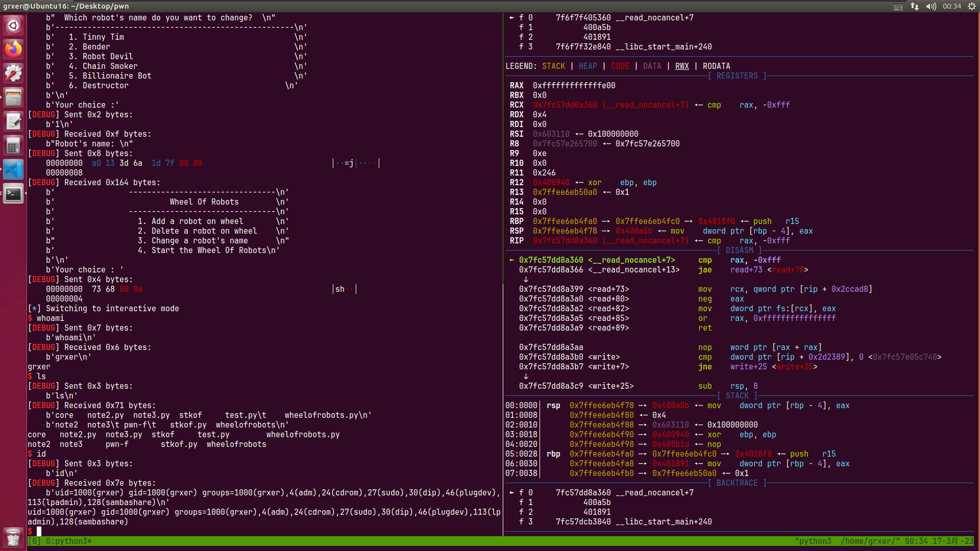This screenshot has height=551, width=980.
Task: Click __libc_start_main+240 in lower backtrace
Action: 664,521
